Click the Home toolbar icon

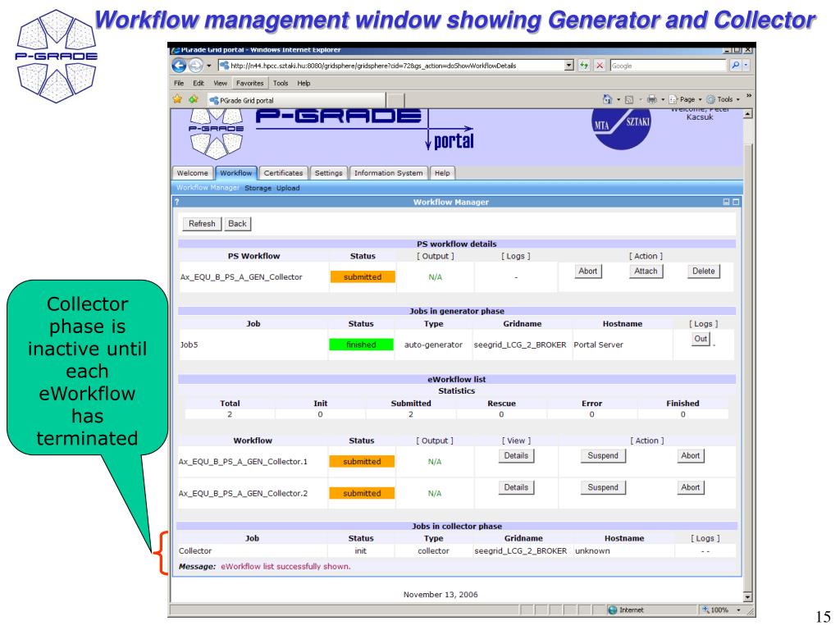(x=607, y=99)
